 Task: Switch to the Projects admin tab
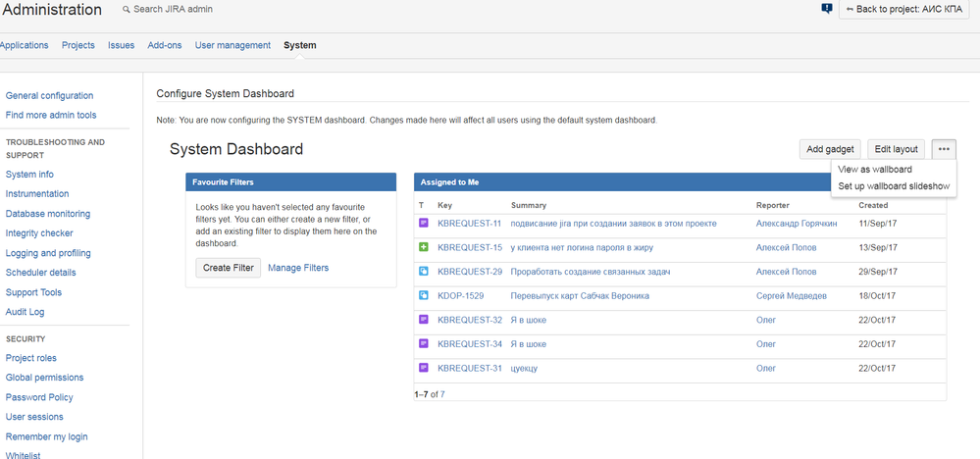coord(78,45)
